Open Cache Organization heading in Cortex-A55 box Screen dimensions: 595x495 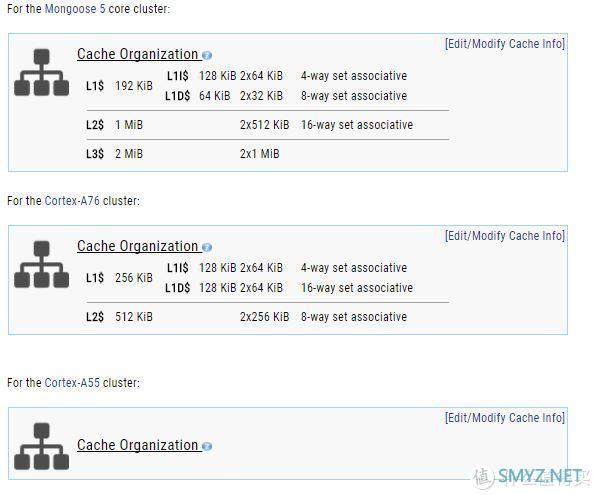[x=138, y=445]
